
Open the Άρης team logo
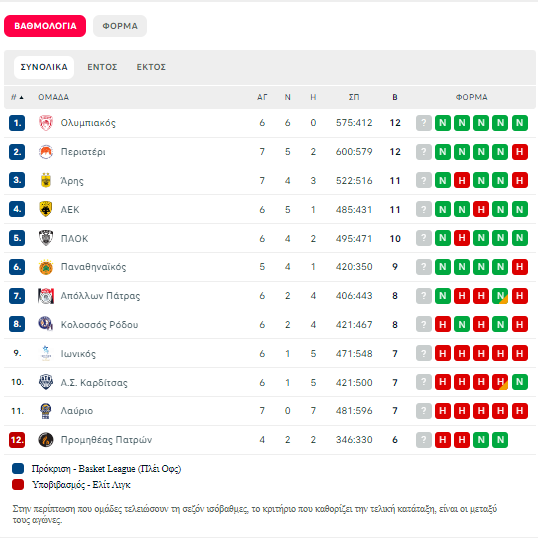coord(46,180)
